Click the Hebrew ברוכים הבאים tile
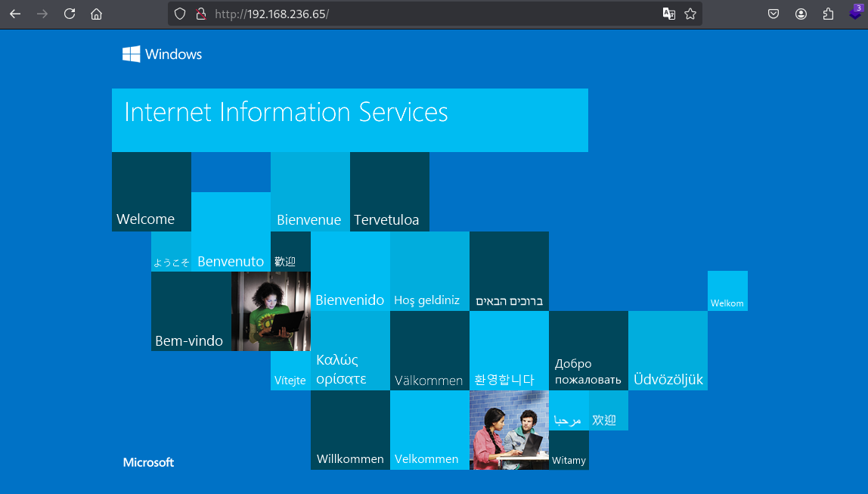 pos(510,272)
